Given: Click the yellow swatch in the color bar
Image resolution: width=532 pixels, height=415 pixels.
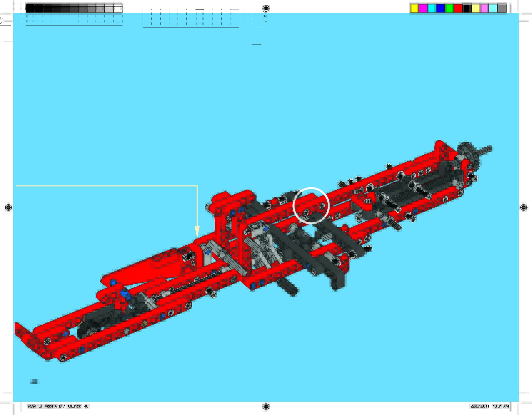Looking at the screenshot, I should point(414,8).
